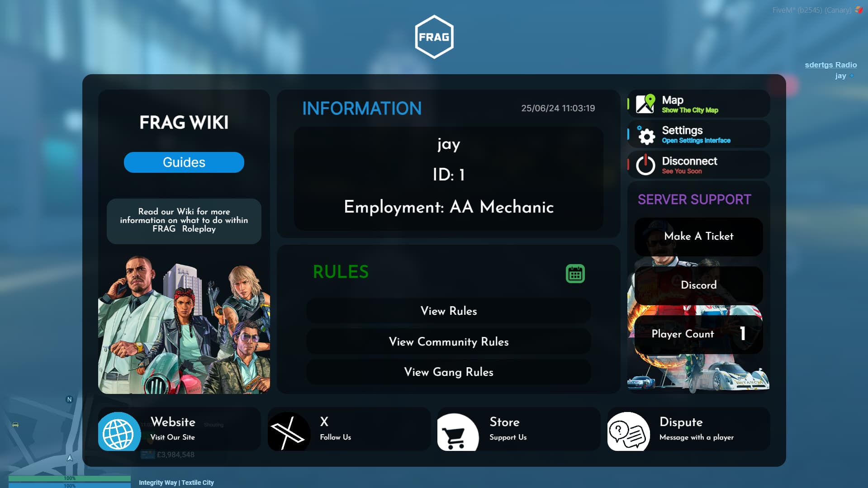Screen dimensions: 868x488
Task: Click the Disconnect power icon
Action: coord(645,165)
